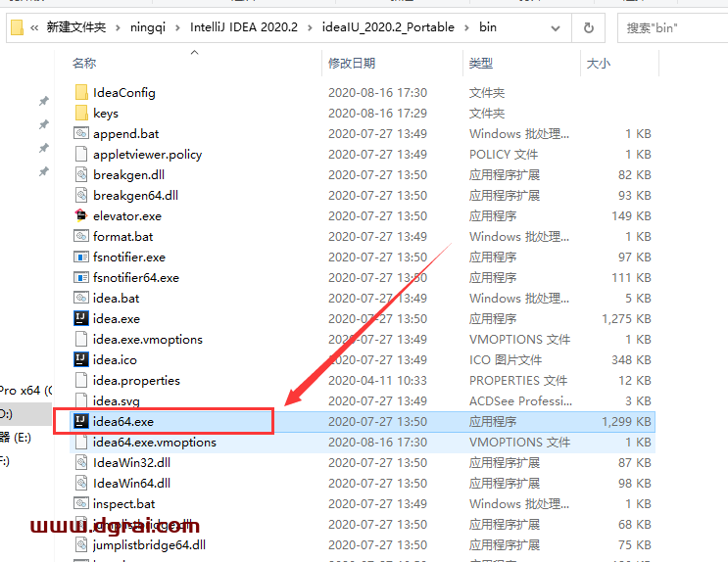Image resolution: width=728 pixels, height=562 pixels.
Task: Navigate to the 新建文件夹 breadcrumb
Action: pos(76,27)
